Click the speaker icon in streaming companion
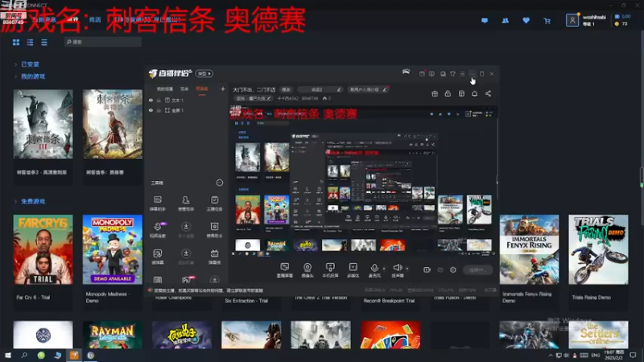This screenshot has height=362, width=644. (x=397, y=268)
